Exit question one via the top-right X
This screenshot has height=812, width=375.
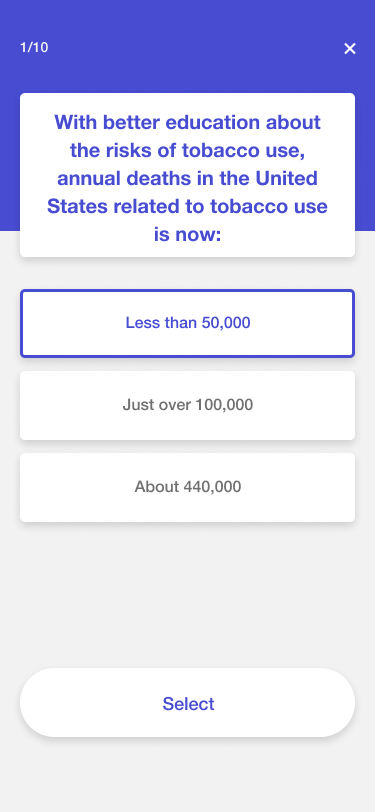pos(350,49)
